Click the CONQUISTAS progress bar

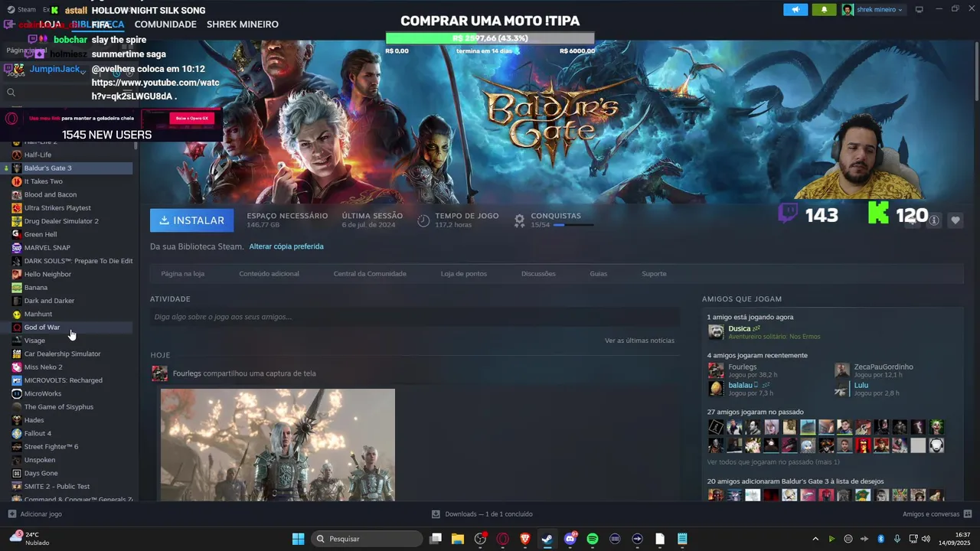[573, 225]
